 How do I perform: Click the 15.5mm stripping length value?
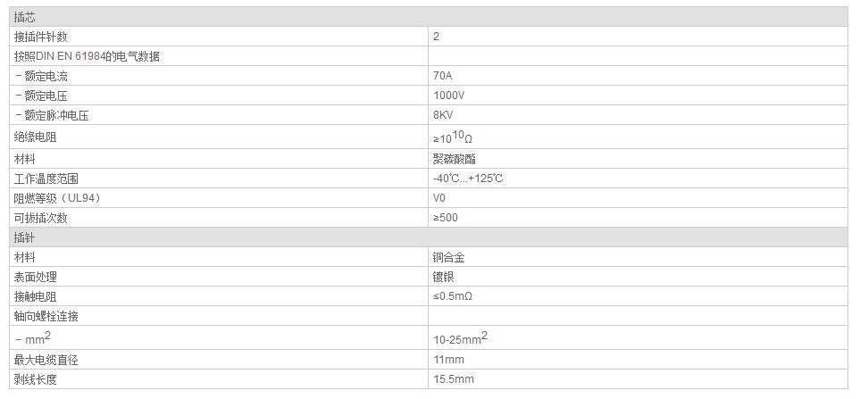[453, 379]
